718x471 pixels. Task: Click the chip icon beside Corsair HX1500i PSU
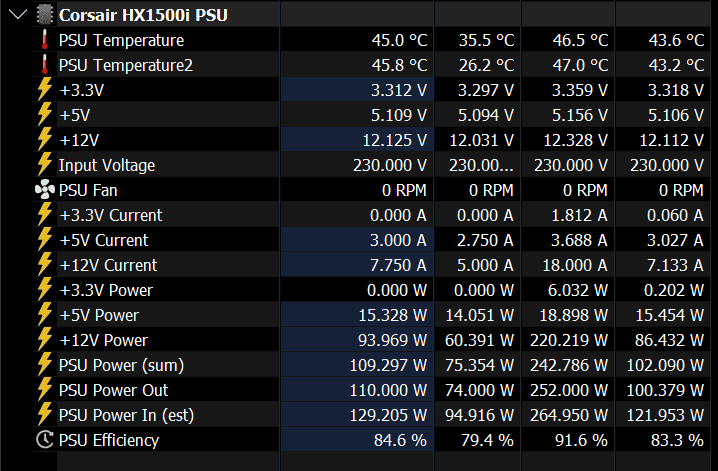point(45,15)
